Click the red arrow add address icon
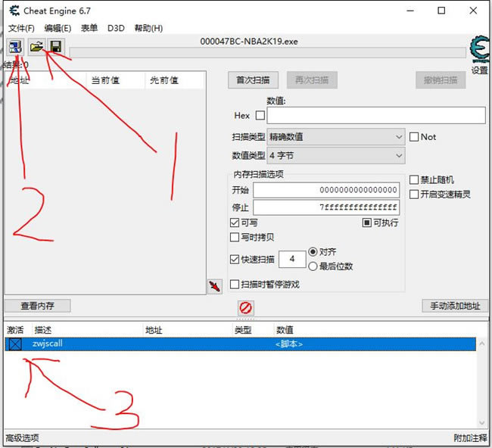The image size is (492, 448). click(x=215, y=285)
